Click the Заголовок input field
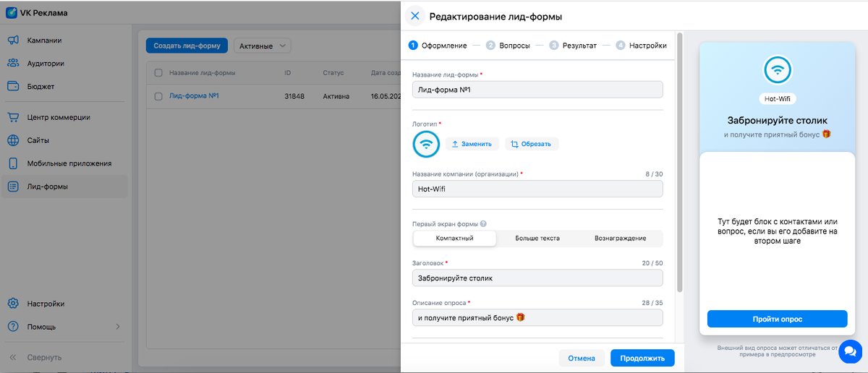Viewport: 868px width, 373px height. click(537, 278)
